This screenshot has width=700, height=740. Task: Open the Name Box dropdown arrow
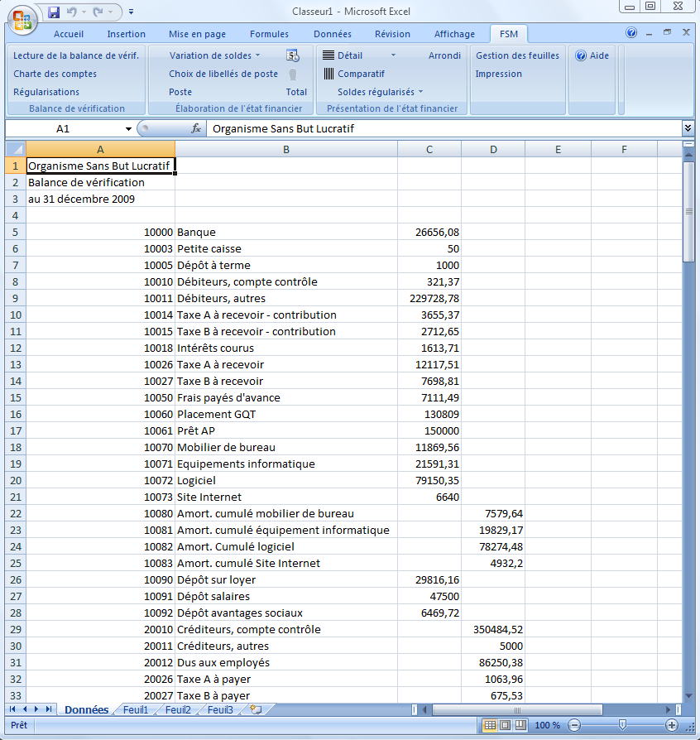click(x=128, y=129)
